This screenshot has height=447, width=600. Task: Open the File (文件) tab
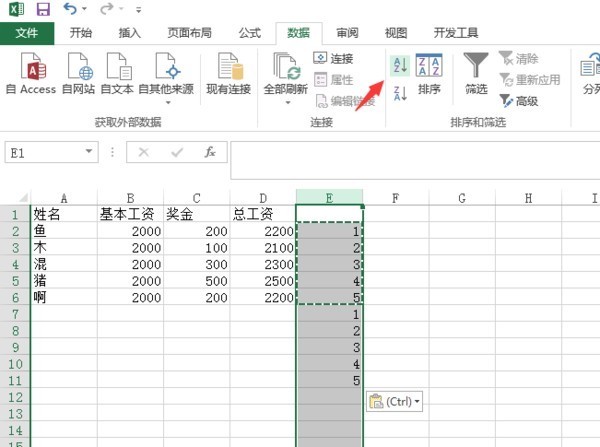[x=27, y=33]
